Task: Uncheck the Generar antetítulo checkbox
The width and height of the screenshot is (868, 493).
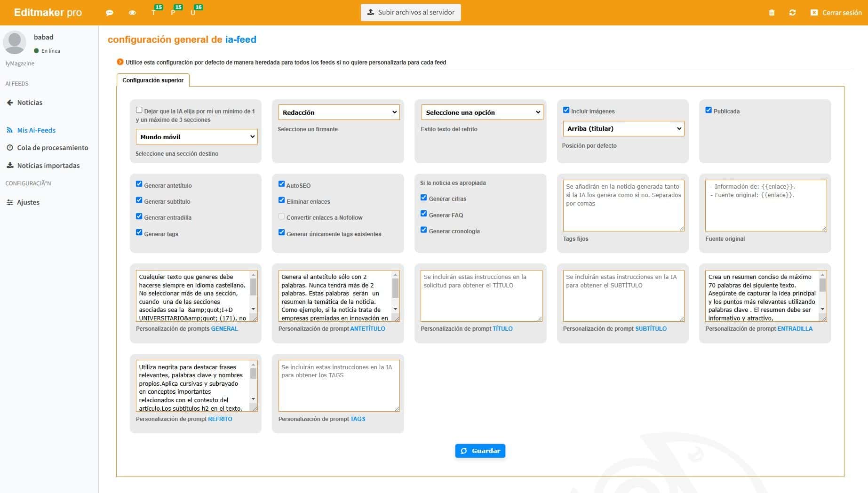Action: (x=139, y=184)
